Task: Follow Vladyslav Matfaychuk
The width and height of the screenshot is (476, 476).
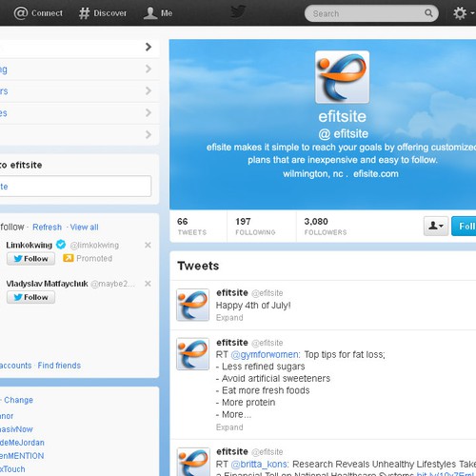Action: point(30,297)
